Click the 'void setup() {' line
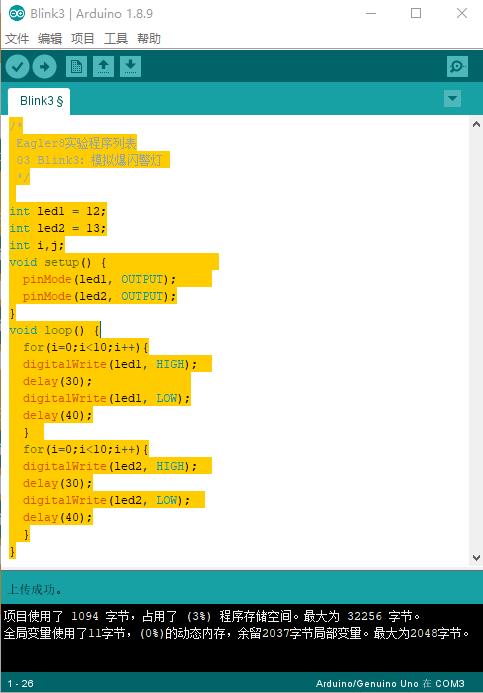This screenshot has height=693, width=483. pyautogui.click(x=58, y=263)
